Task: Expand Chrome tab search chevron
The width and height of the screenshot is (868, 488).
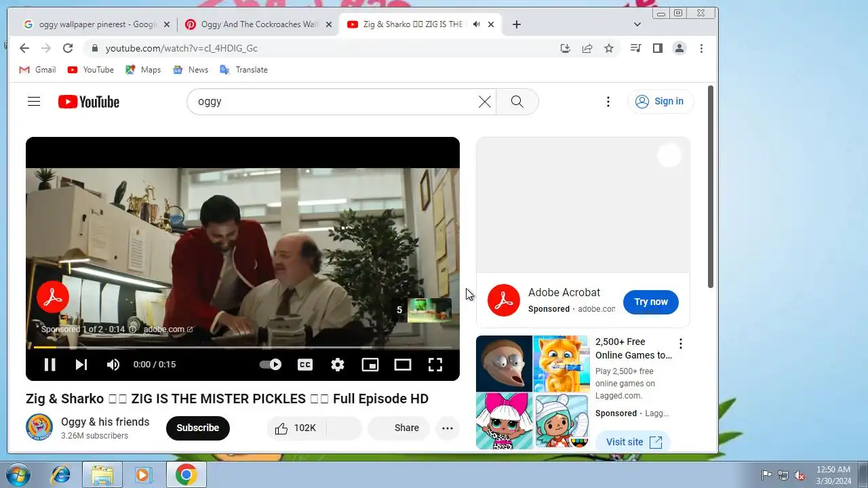Action: [637, 24]
